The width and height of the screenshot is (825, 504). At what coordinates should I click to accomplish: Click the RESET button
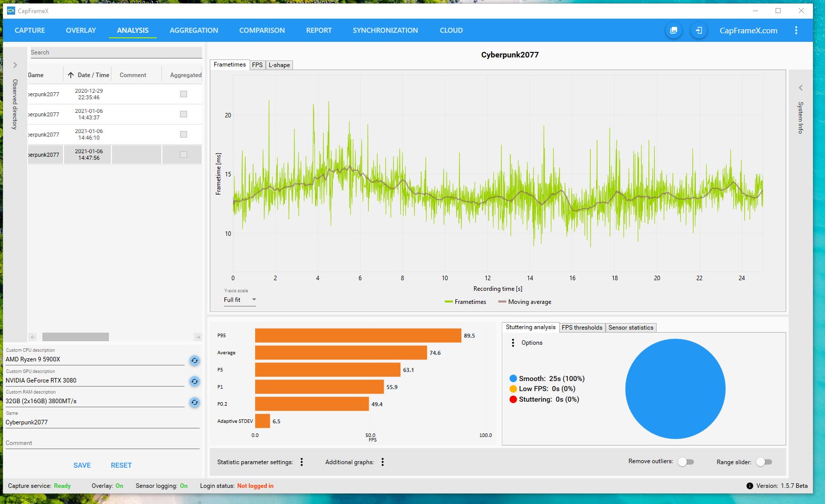121,465
